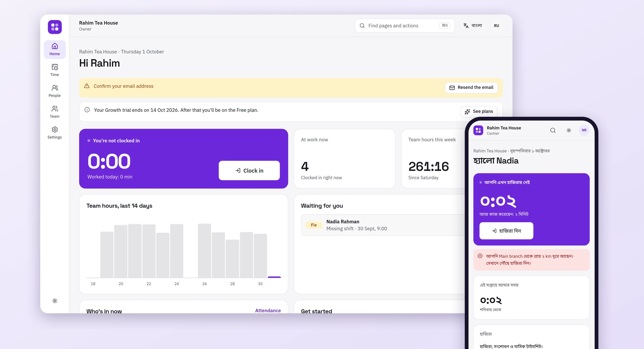Focus the Find pages and actions field
Viewport: 644px width, 349px height.
point(405,26)
